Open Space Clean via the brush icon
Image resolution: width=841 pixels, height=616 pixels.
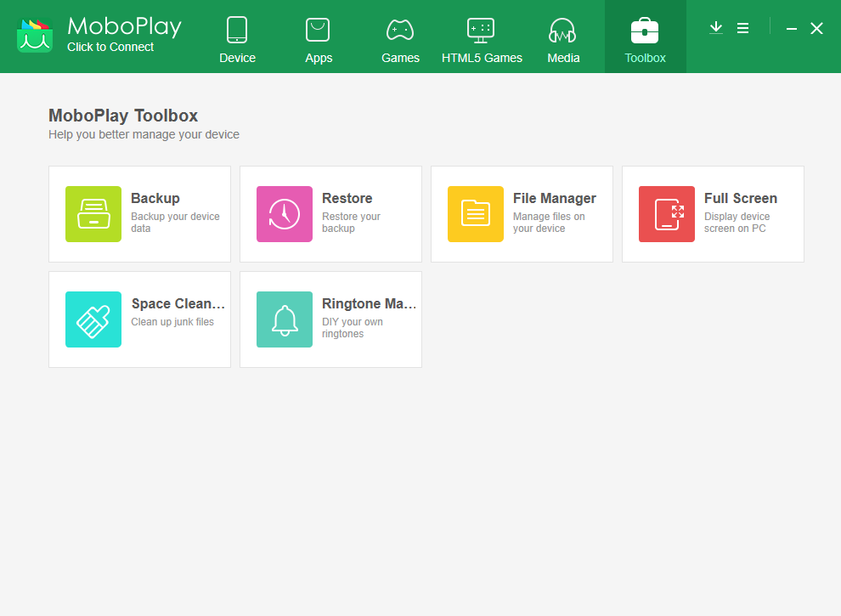(x=93, y=319)
